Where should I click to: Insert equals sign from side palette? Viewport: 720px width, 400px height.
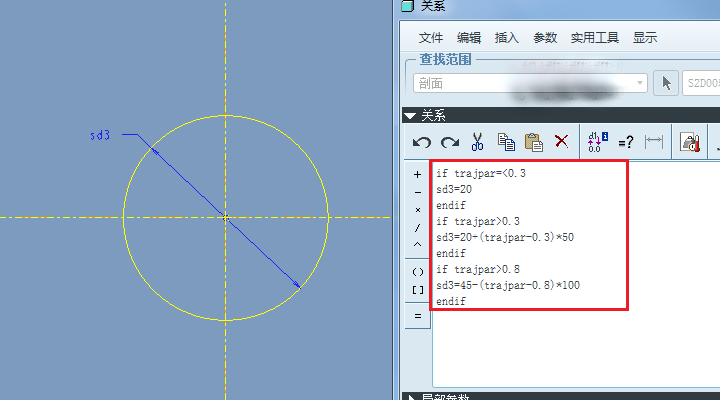coord(417,316)
